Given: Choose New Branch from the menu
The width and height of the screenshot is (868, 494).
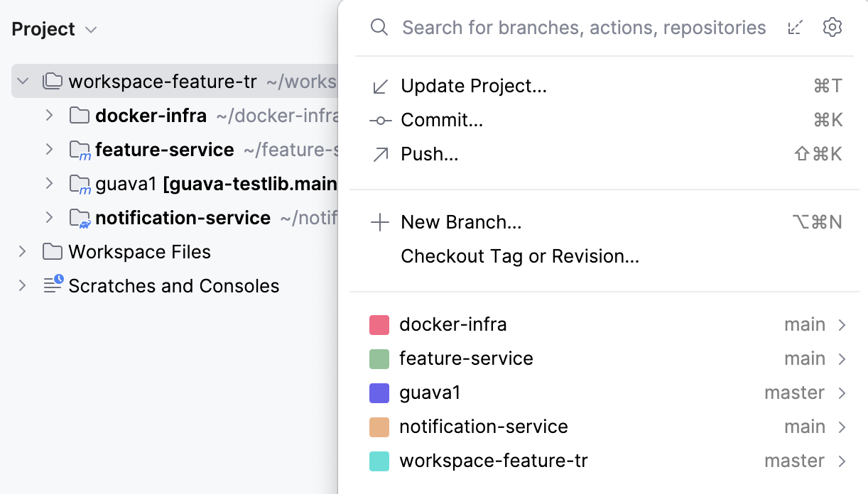Looking at the screenshot, I should point(461,221).
